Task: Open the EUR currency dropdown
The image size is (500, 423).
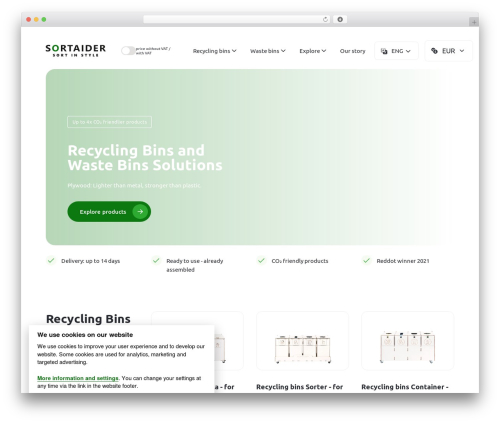Action: [x=448, y=51]
